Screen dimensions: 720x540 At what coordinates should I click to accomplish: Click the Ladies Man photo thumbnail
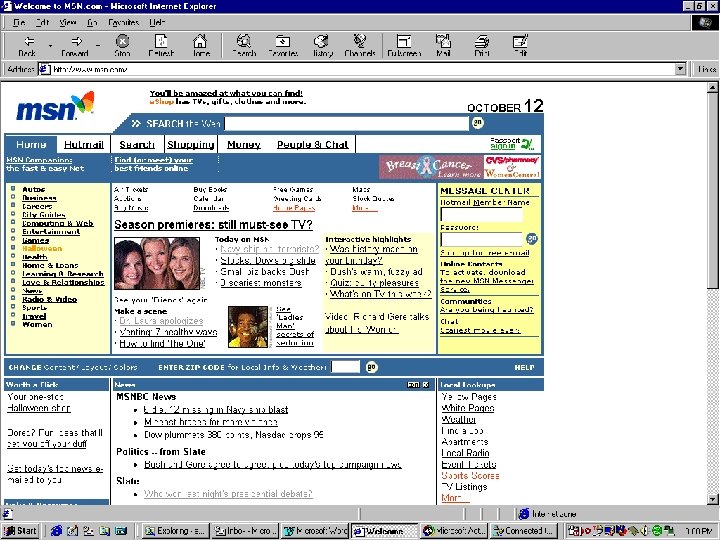coord(248,327)
